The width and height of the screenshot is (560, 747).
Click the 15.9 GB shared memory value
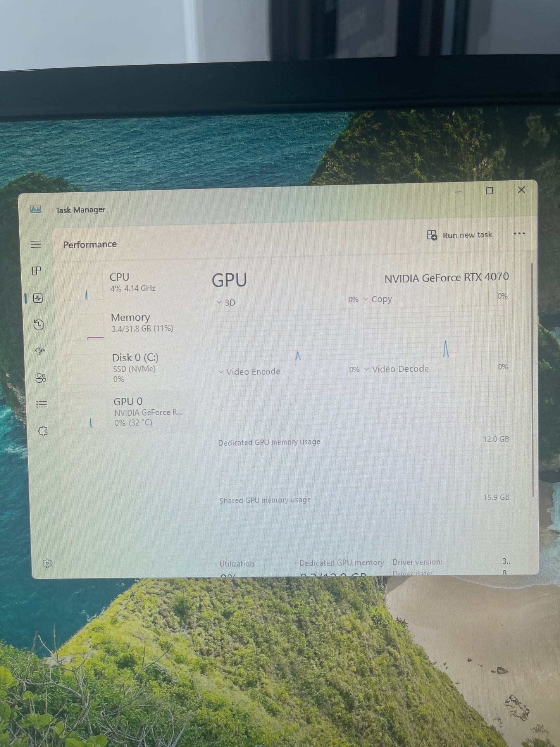(x=496, y=497)
